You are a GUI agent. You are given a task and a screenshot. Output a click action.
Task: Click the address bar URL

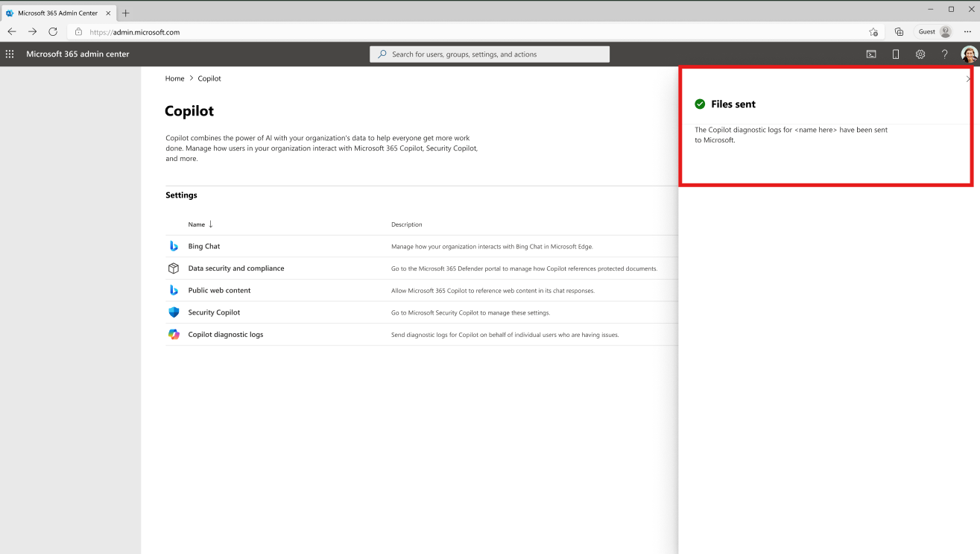pyautogui.click(x=135, y=32)
